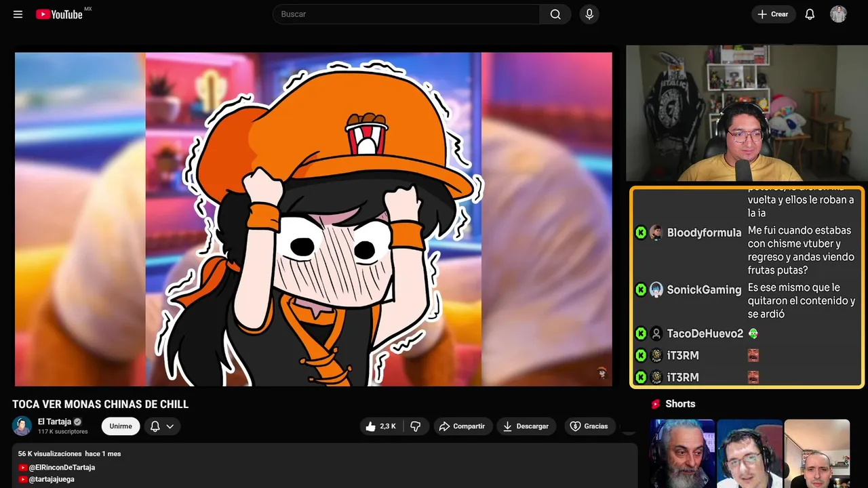Click TacoDeHuevo2's chat avatar
Screen dimensions: 868x488
point(656,333)
